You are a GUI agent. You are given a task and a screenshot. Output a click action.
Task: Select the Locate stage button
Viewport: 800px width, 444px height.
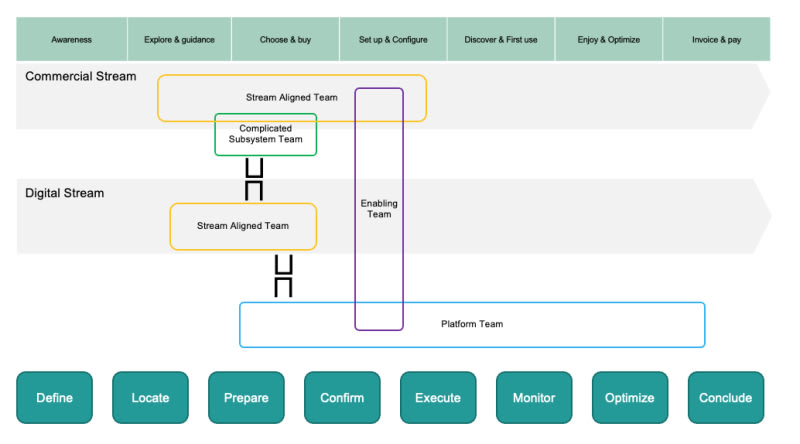click(x=151, y=398)
